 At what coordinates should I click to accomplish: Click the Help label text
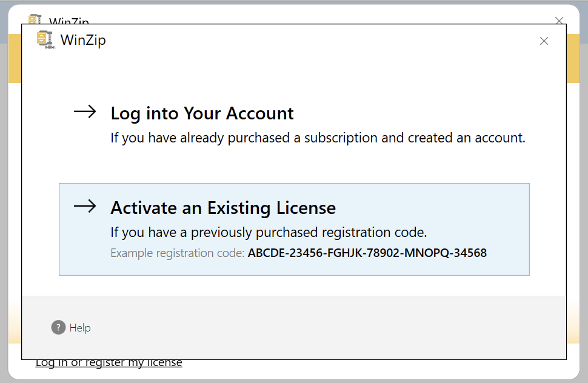click(79, 327)
